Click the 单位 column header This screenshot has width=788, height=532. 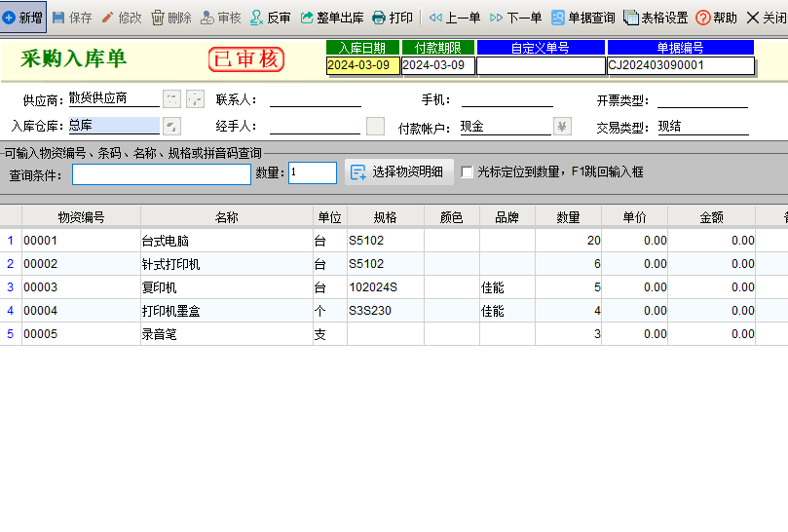pyautogui.click(x=329, y=217)
